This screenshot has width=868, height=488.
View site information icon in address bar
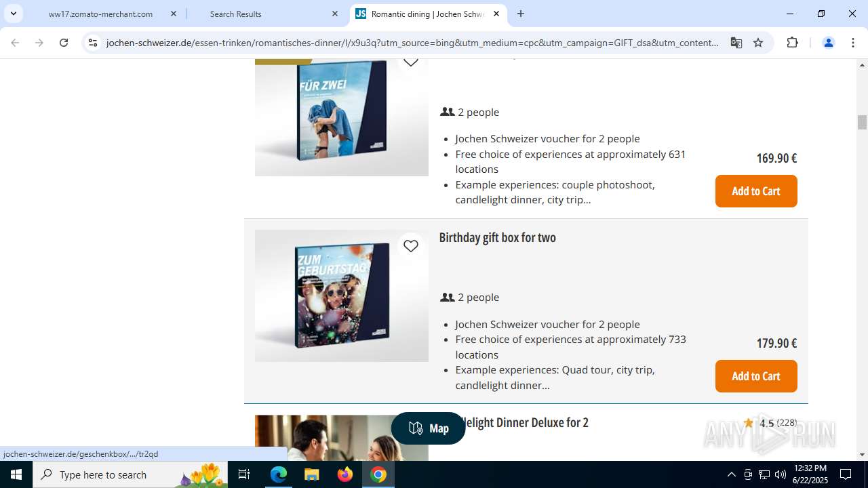[93, 43]
